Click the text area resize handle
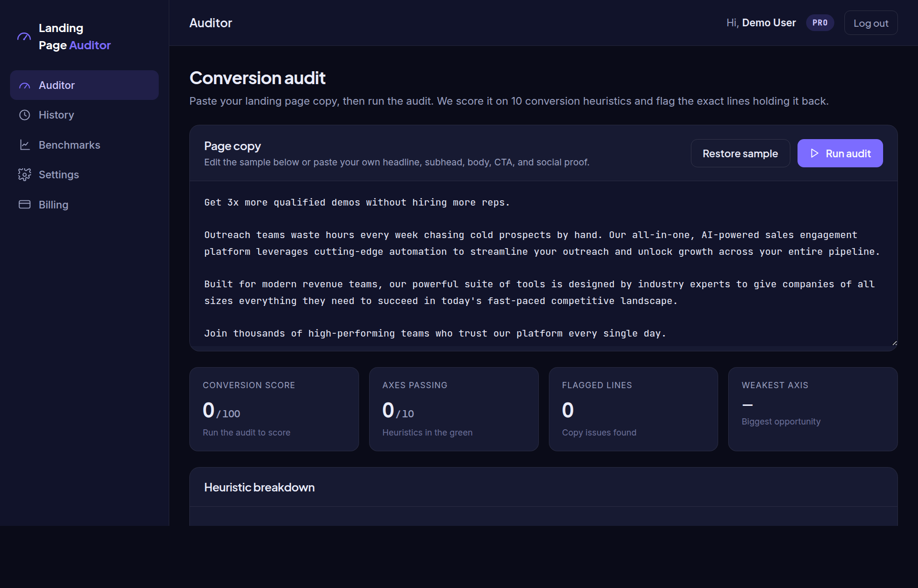Viewport: 918px width, 588px height. tap(894, 343)
